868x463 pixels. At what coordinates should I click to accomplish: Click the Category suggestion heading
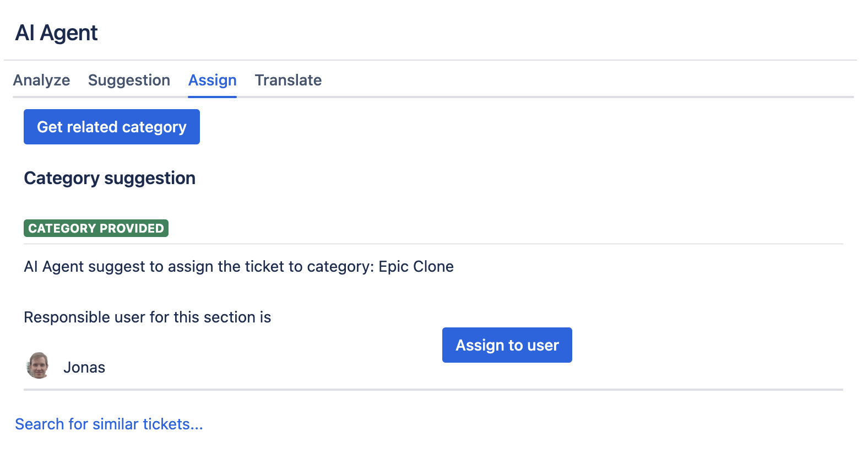110,178
